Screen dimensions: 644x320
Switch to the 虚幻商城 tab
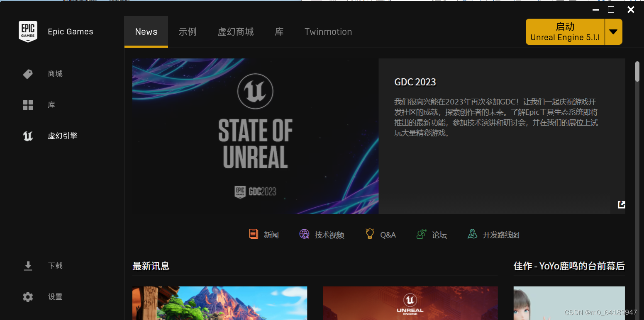(236, 32)
